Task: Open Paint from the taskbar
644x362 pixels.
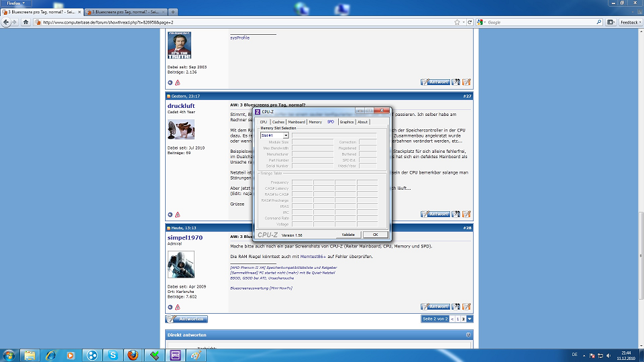Action: point(195,355)
